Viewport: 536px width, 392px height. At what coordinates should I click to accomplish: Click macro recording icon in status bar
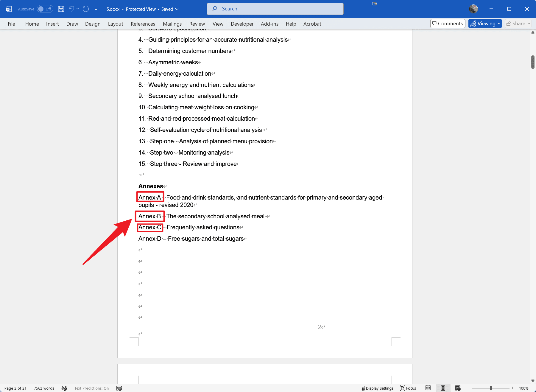tap(119, 388)
